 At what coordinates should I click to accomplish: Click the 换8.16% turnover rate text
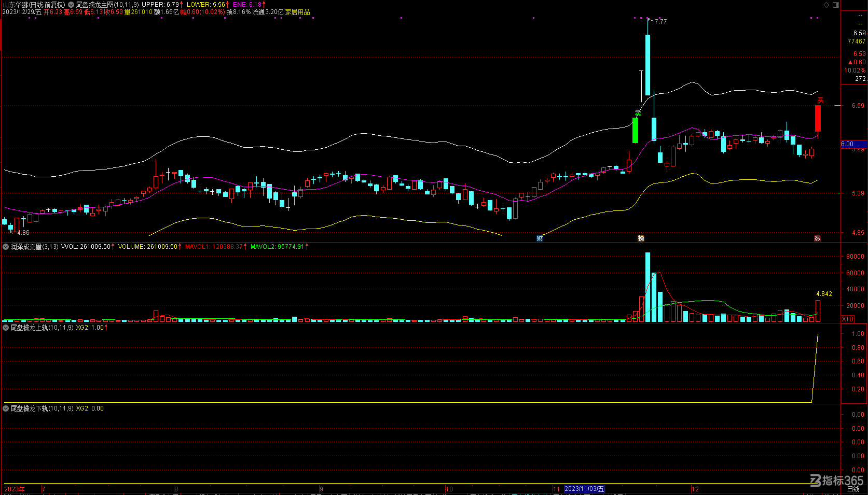pyautogui.click(x=239, y=12)
